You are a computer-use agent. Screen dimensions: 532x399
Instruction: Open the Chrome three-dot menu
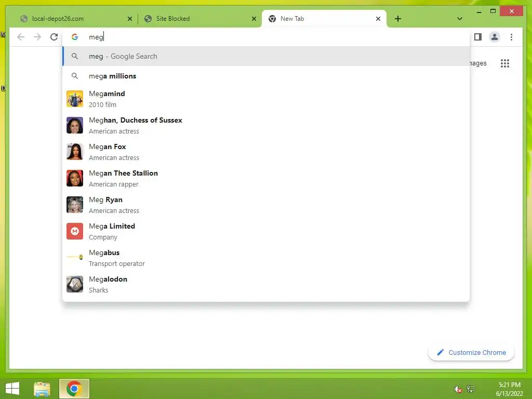tap(511, 37)
